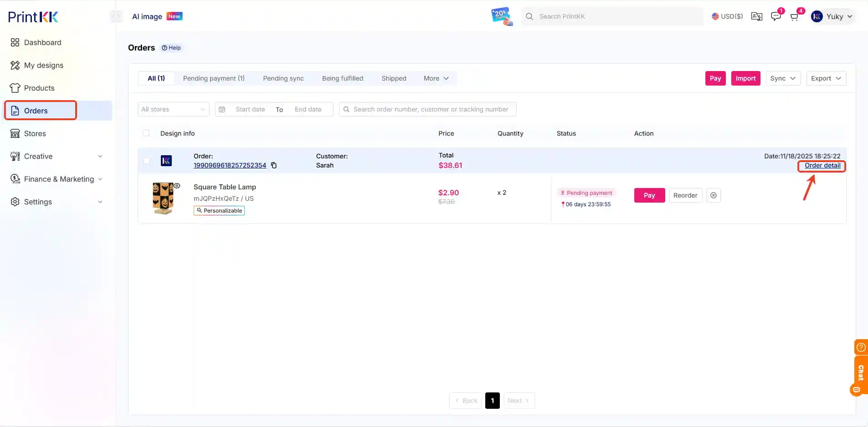The width and height of the screenshot is (868, 427).
Task: Tick the checkbox for order 1990969618257252354
Action: pos(146,161)
